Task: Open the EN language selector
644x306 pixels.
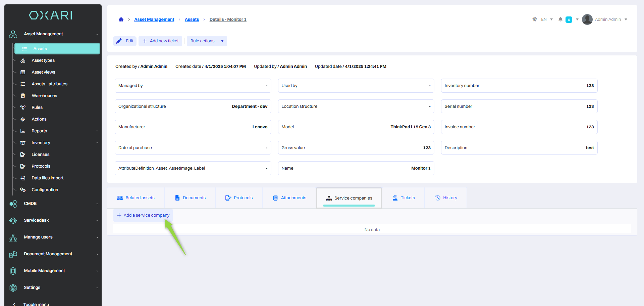Action: (546, 19)
